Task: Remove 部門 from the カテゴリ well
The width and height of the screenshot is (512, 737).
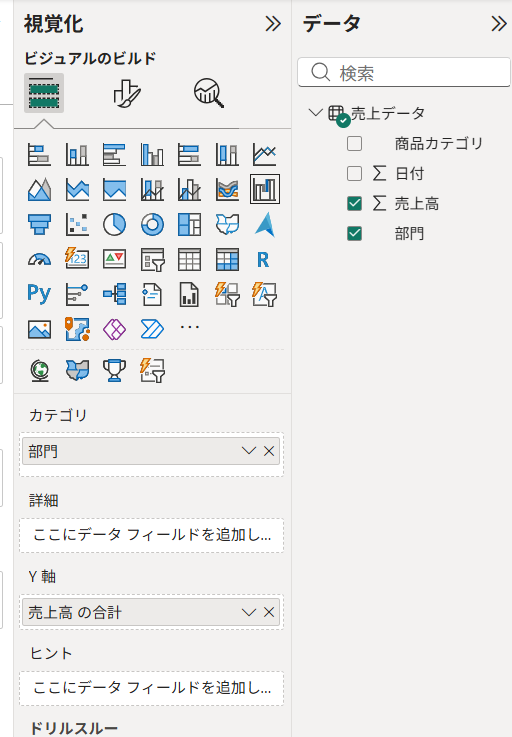Action: (269, 451)
